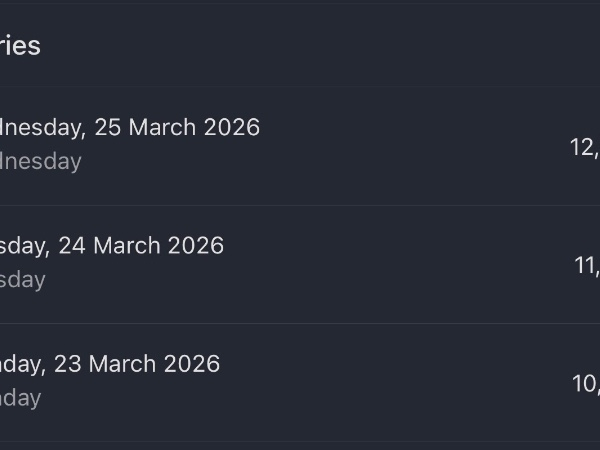
Task: Select the Tuesday, 24 March 2026 entry
Action: 300,263
